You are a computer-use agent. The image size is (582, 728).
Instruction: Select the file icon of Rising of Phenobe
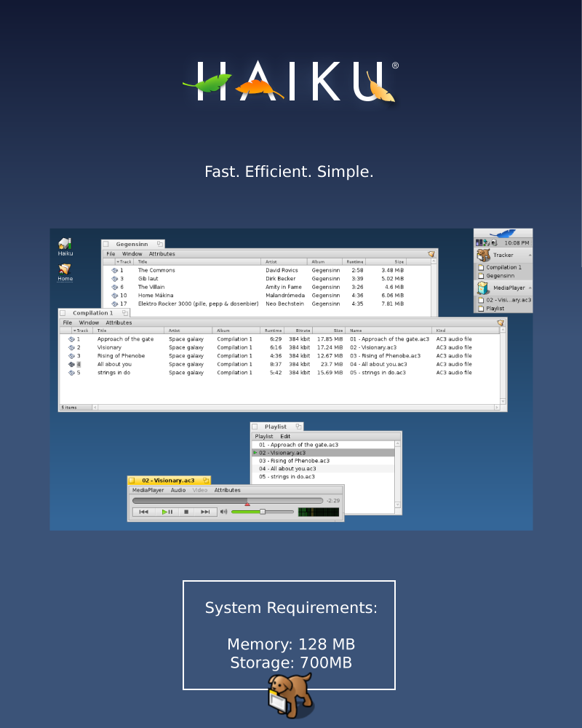(x=71, y=356)
